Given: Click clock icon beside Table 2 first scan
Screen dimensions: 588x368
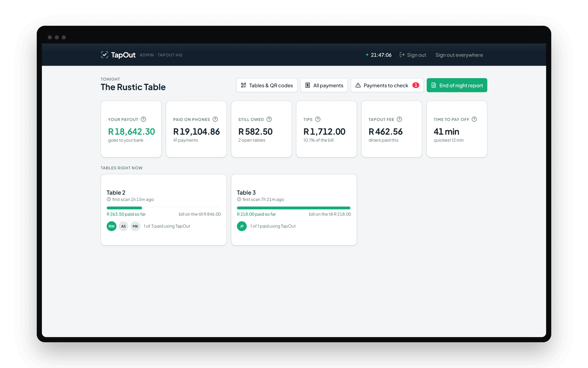Looking at the screenshot, I should point(109,199).
